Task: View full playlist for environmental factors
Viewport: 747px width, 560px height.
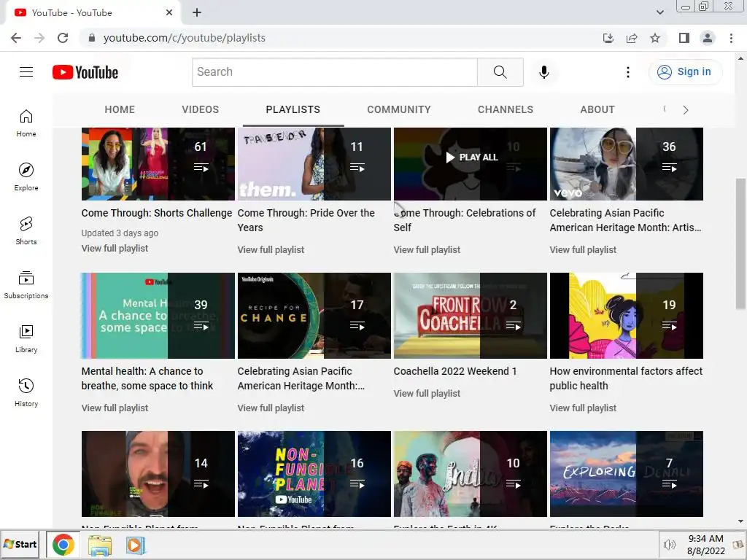Action: 583,408
